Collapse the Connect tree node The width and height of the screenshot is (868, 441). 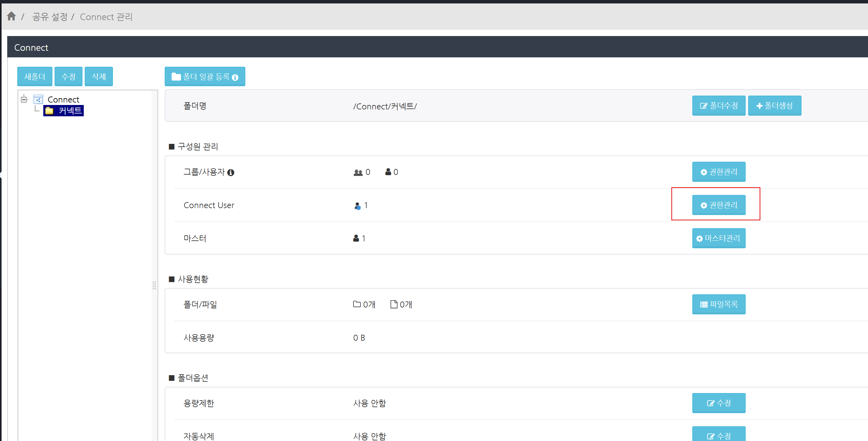24,99
